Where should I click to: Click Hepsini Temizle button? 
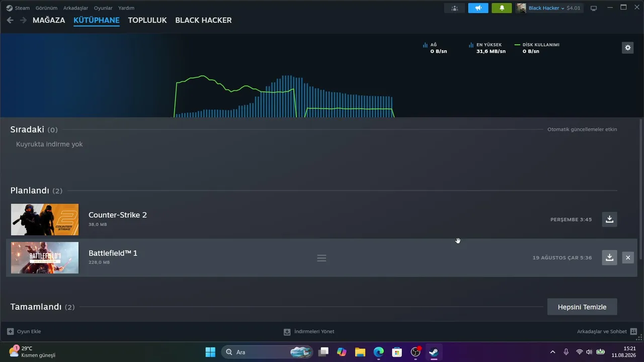pos(582,307)
